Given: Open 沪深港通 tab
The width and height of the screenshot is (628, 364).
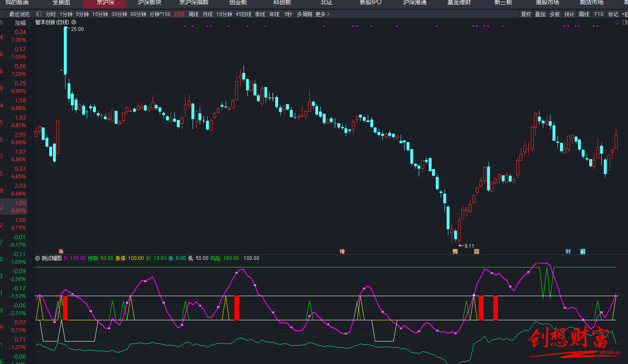Looking at the screenshot, I should 415,2.
